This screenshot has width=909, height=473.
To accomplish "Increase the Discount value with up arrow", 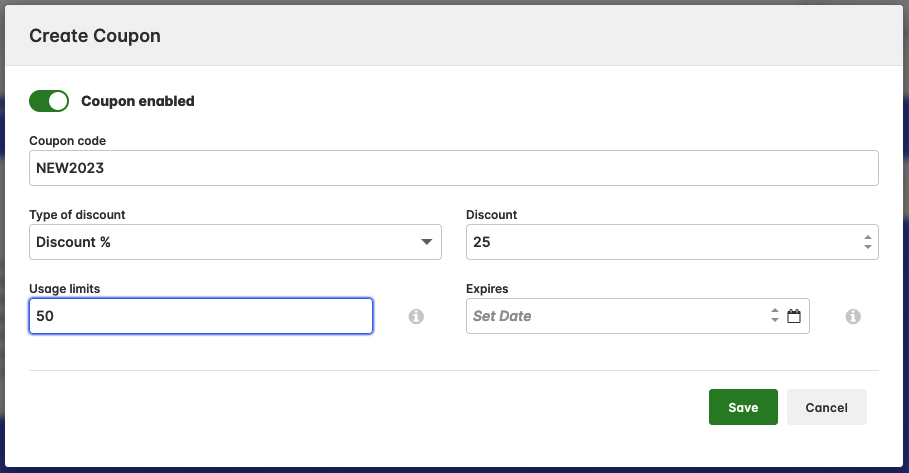I will click(x=867, y=238).
